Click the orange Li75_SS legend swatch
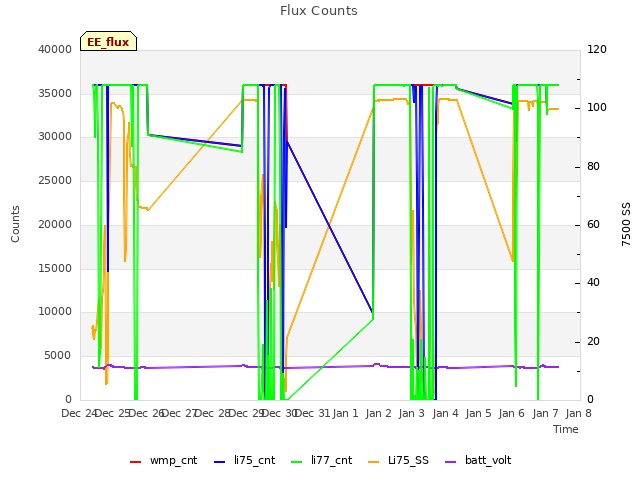 [x=373, y=462]
